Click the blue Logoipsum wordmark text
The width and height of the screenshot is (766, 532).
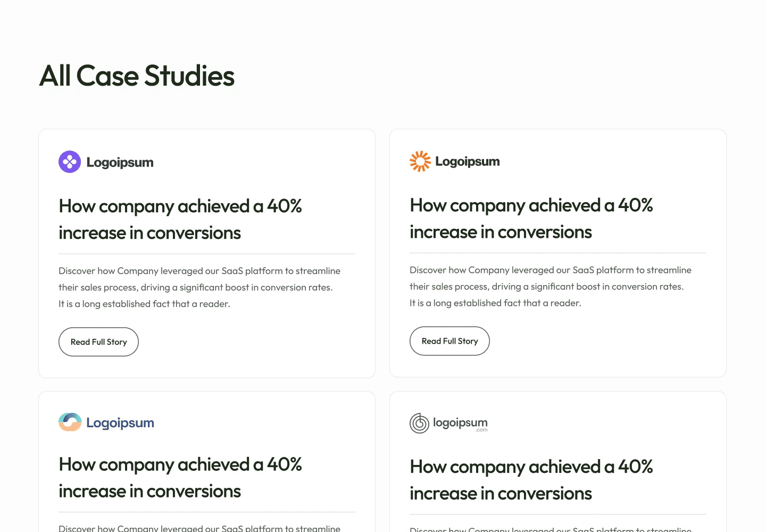coord(120,423)
